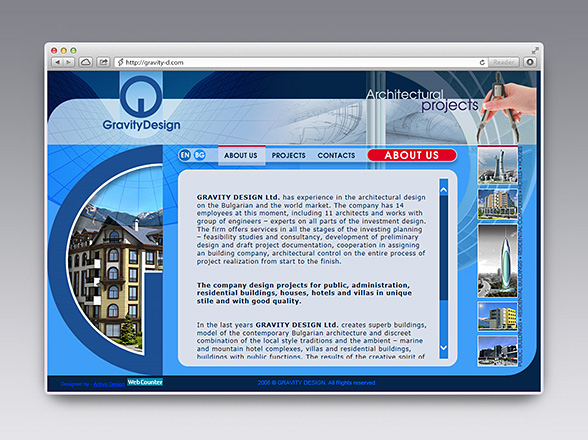Open the bottom project thumbnail
Viewport: 588px width, 440px height.
pos(498,351)
